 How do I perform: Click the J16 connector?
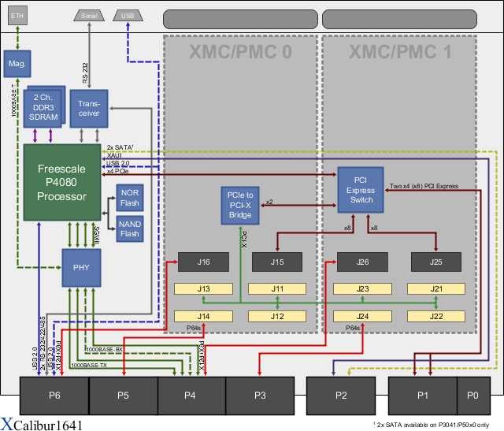(x=203, y=262)
